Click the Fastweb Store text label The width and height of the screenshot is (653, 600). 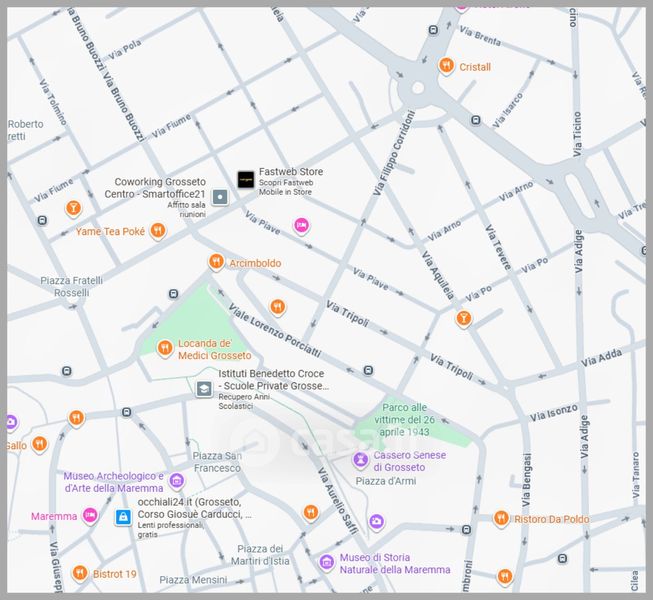[291, 172]
